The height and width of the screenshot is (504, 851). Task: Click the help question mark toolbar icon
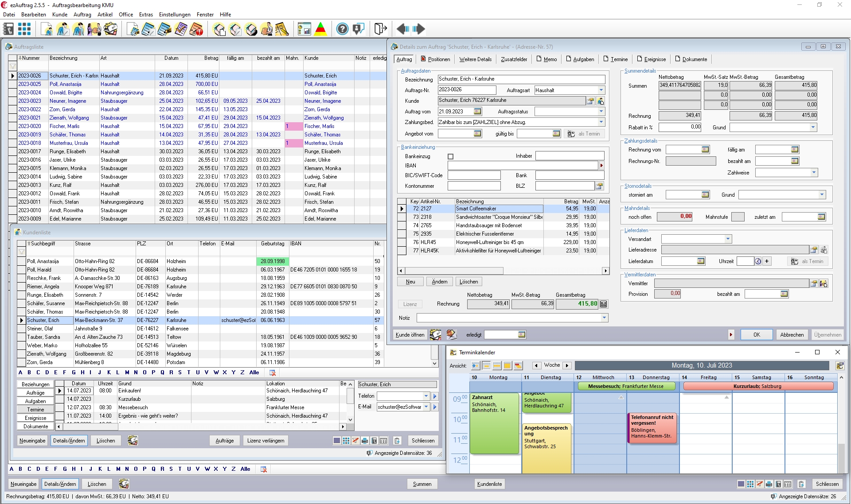[x=342, y=29]
